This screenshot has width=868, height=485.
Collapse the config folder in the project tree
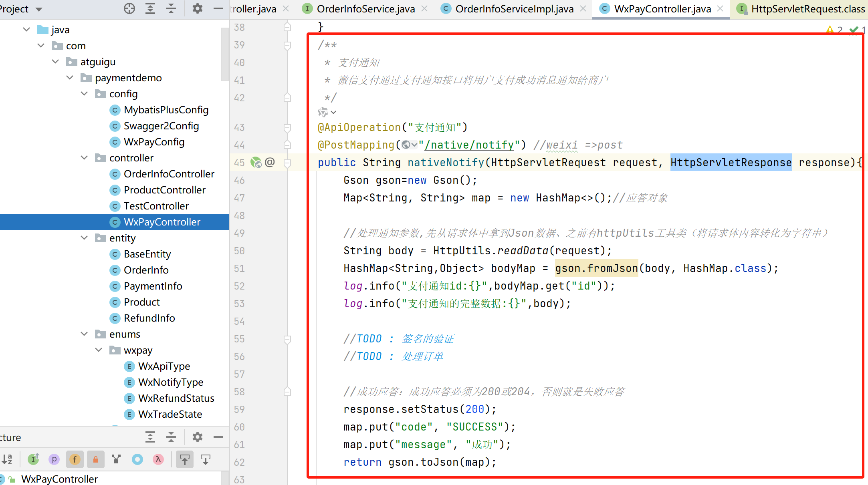point(84,94)
